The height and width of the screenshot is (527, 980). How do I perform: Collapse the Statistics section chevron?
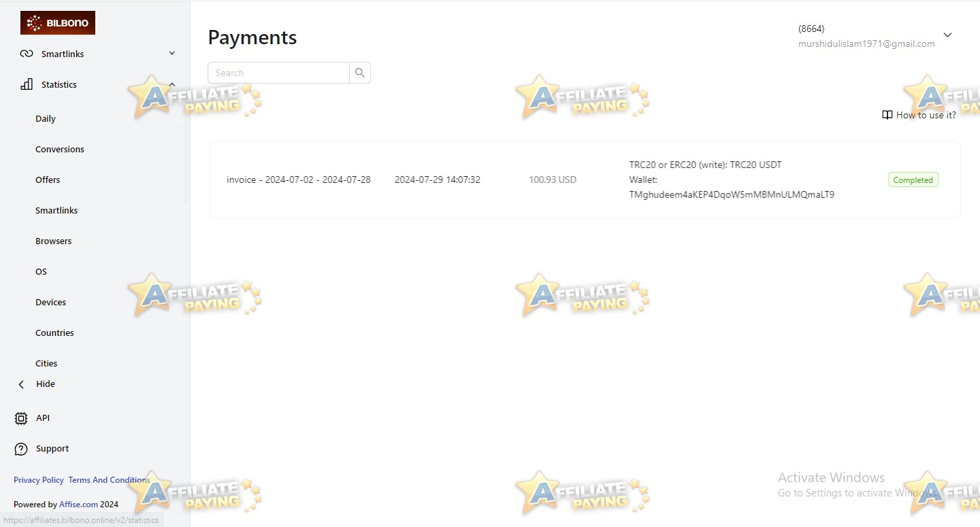pyautogui.click(x=172, y=84)
